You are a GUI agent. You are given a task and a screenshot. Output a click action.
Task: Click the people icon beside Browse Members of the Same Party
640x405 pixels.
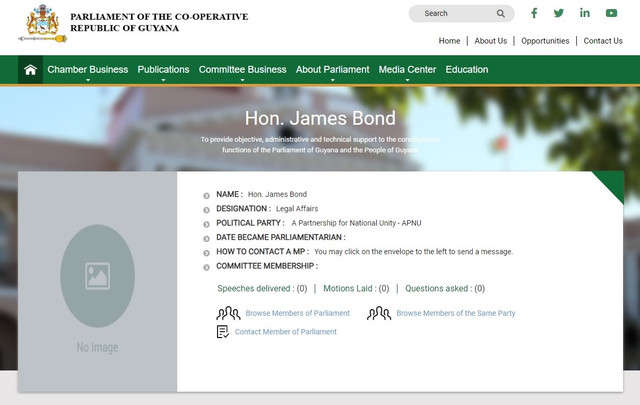coord(379,313)
